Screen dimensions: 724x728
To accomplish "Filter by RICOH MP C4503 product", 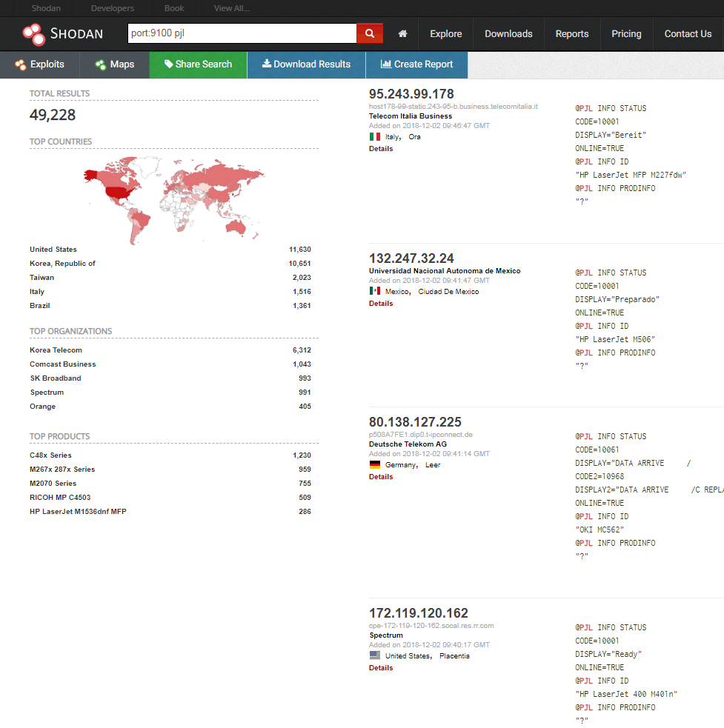I will [60, 497].
